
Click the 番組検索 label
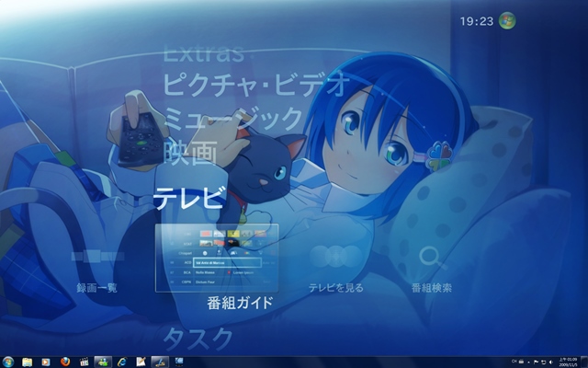pyautogui.click(x=431, y=288)
